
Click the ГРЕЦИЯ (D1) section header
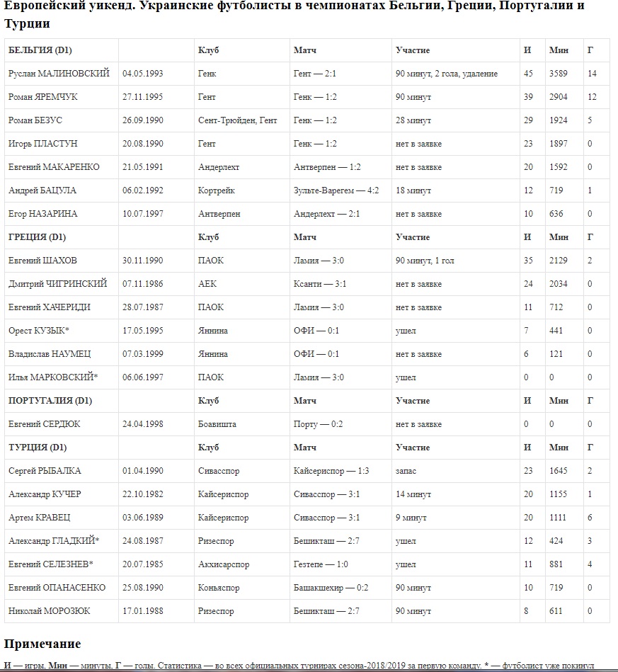tap(37, 237)
